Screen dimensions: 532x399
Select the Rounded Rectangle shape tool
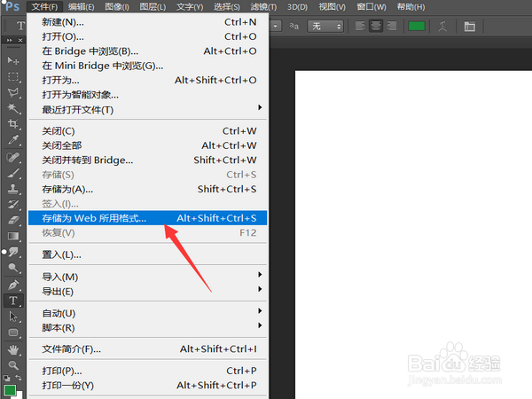click(x=13, y=332)
